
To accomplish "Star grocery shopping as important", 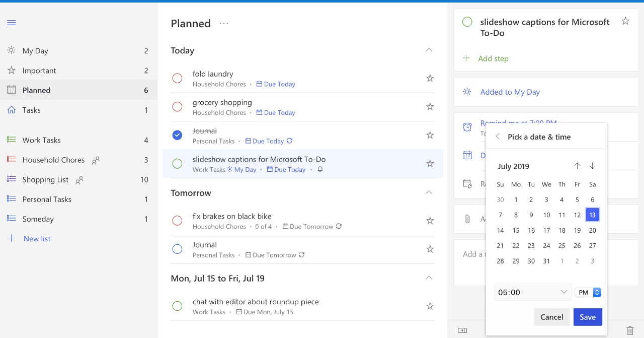I will (x=430, y=106).
